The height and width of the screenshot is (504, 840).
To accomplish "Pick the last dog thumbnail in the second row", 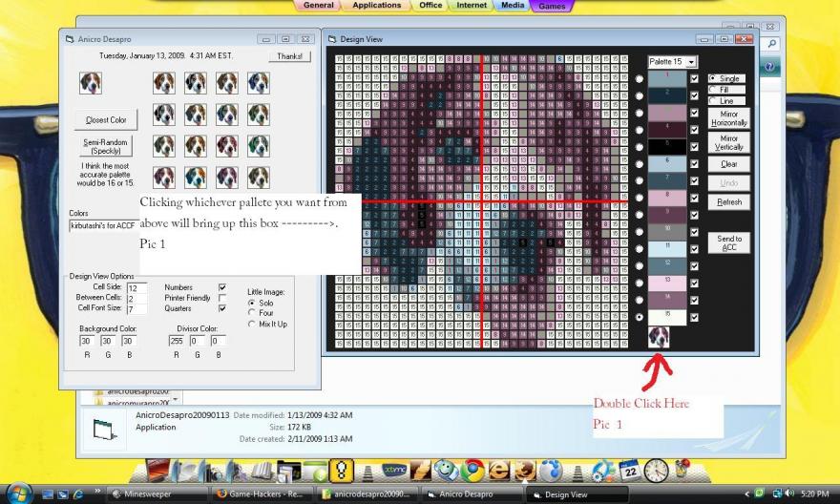I will coord(259,115).
